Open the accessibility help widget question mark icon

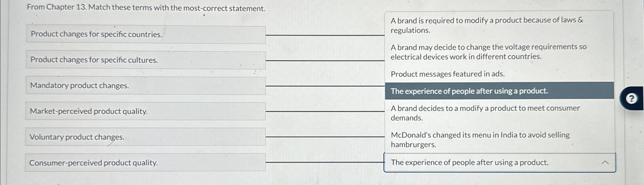click(x=631, y=98)
